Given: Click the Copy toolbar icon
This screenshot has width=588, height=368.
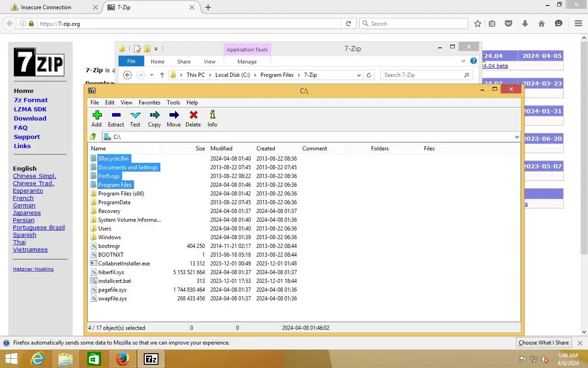Looking at the screenshot, I should tap(154, 118).
